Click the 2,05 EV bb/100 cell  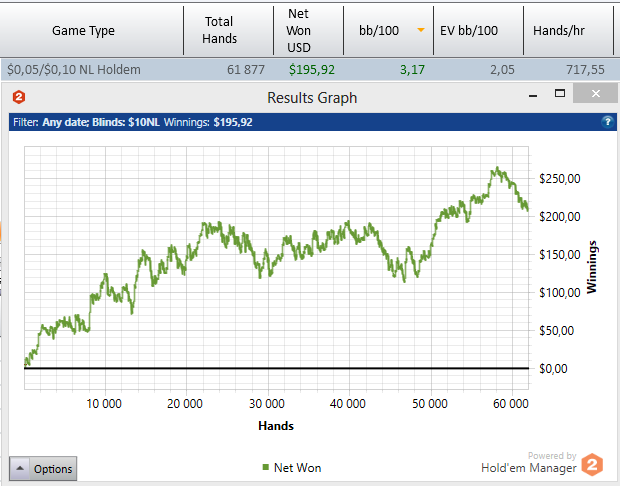pos(502,70)
